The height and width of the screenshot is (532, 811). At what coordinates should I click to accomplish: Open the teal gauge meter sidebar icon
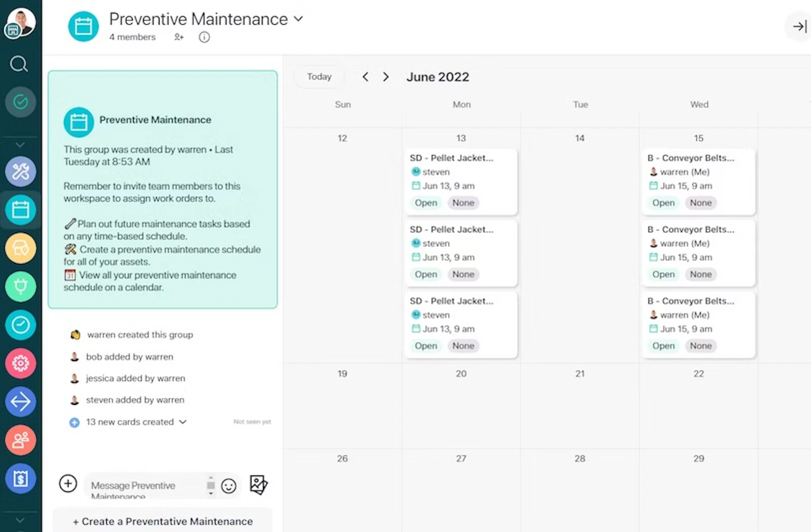(21, 325)
